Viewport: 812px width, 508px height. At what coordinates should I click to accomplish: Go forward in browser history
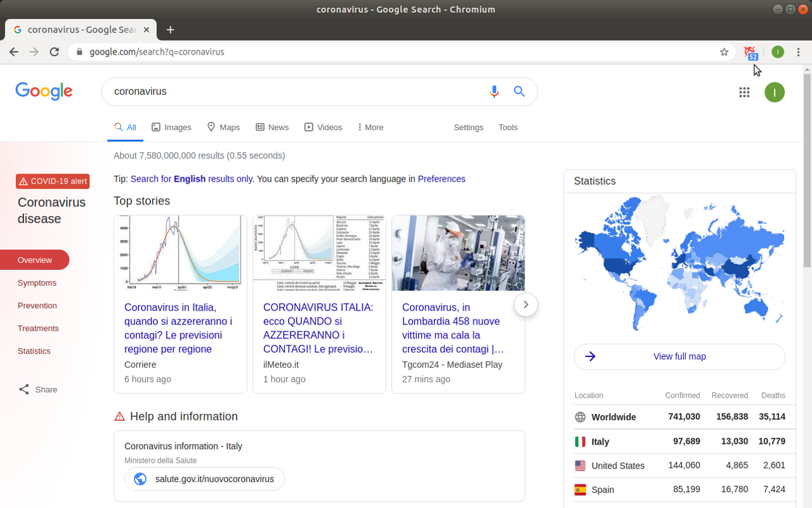34,52
